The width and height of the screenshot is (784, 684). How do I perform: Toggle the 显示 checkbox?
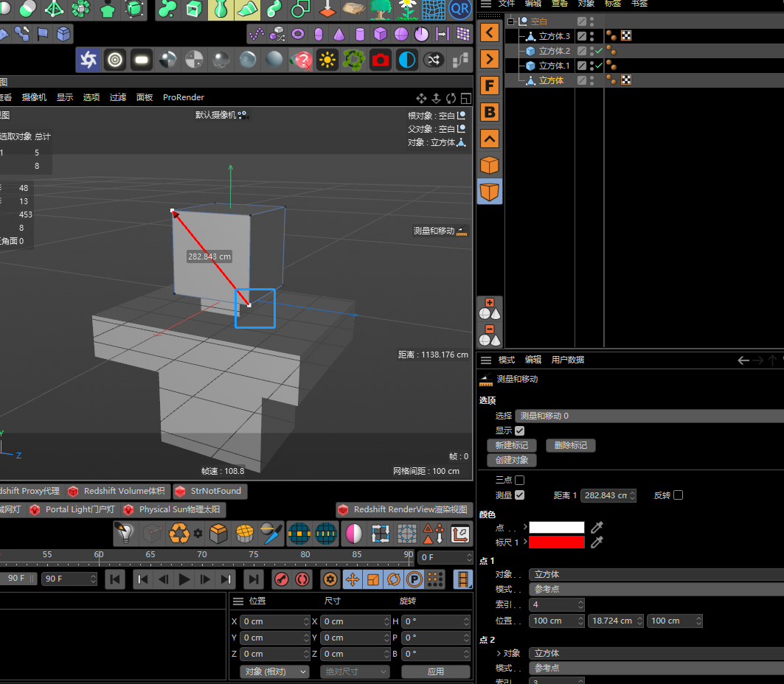click(520, 430)
